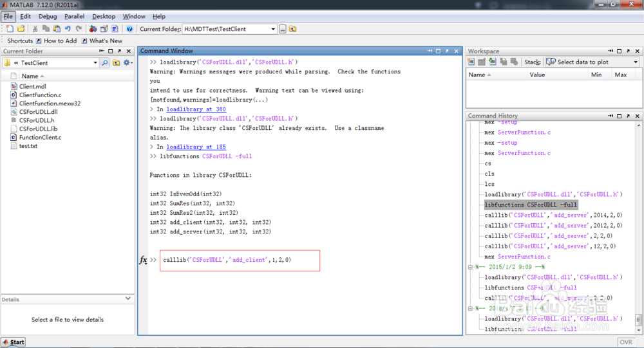644x348 pixels.
Task: Launch Simulink from the toolbar icon
Action: tap(93, 29)
